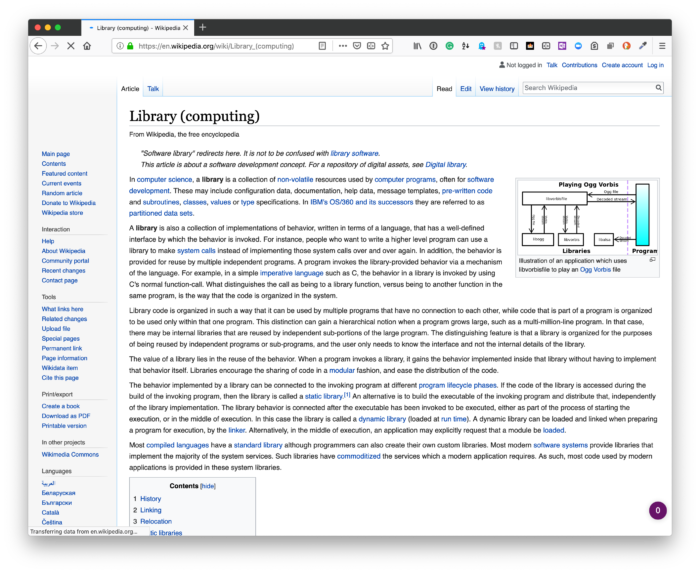The width and height of the screenshot is (700, 573).
Task: Select the Library (computing) browser tab
Action: tap(138, 28)
